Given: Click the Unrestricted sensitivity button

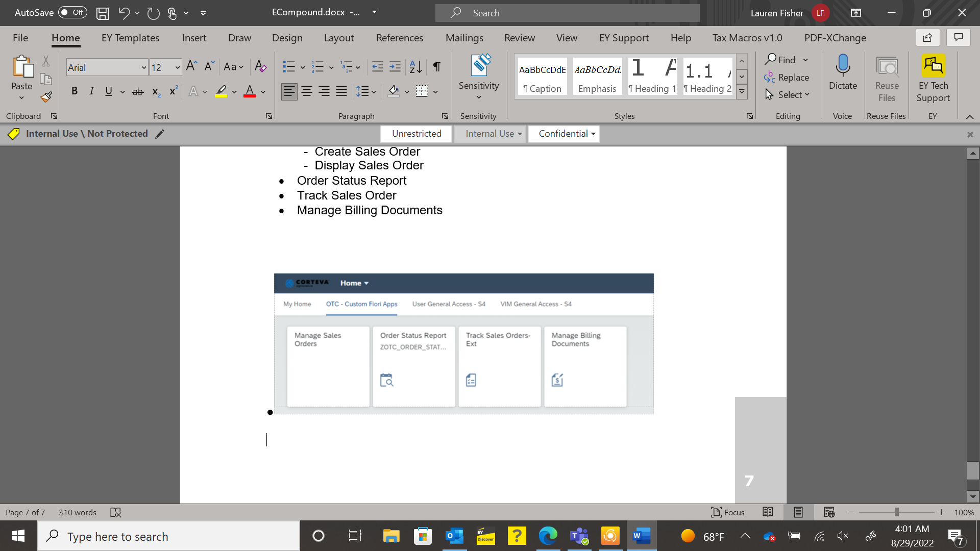Looking at the screenshot, I should tap(416, 134).
